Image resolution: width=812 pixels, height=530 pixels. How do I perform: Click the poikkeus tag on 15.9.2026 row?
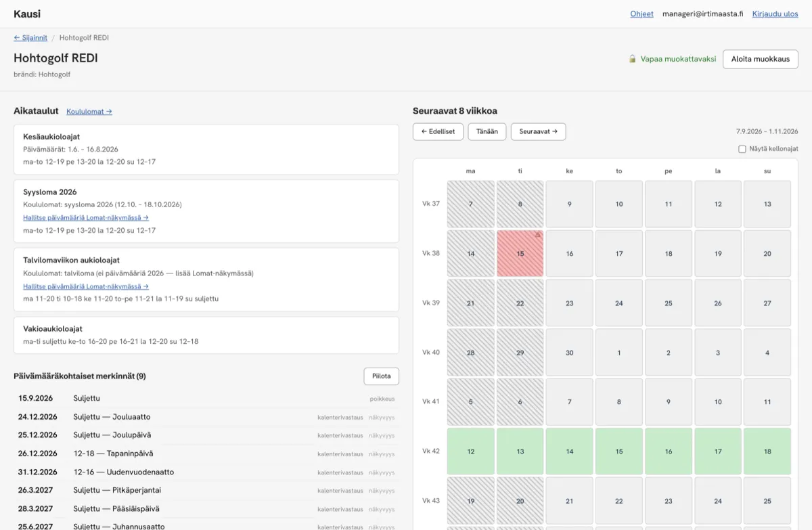[x=382, y=399]
